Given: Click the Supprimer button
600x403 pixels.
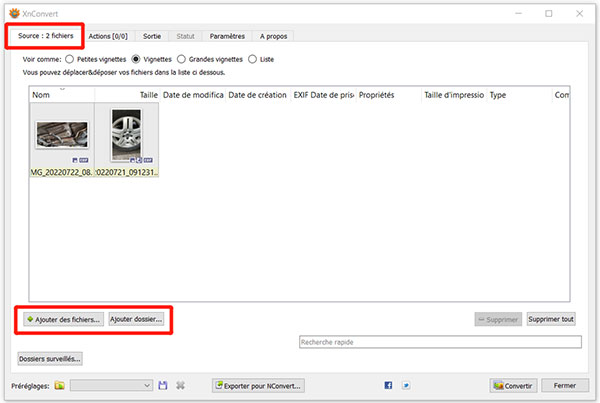Looking at the screenshot, I should click(498, 319).
